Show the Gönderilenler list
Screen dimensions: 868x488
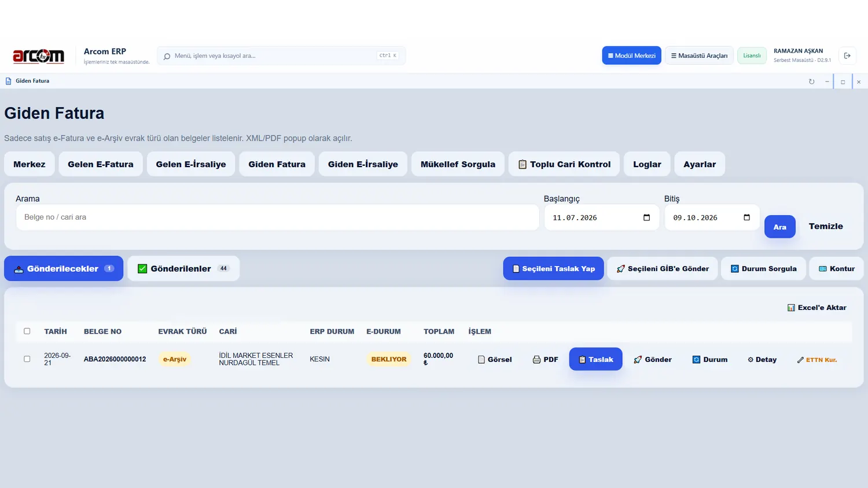183,268
